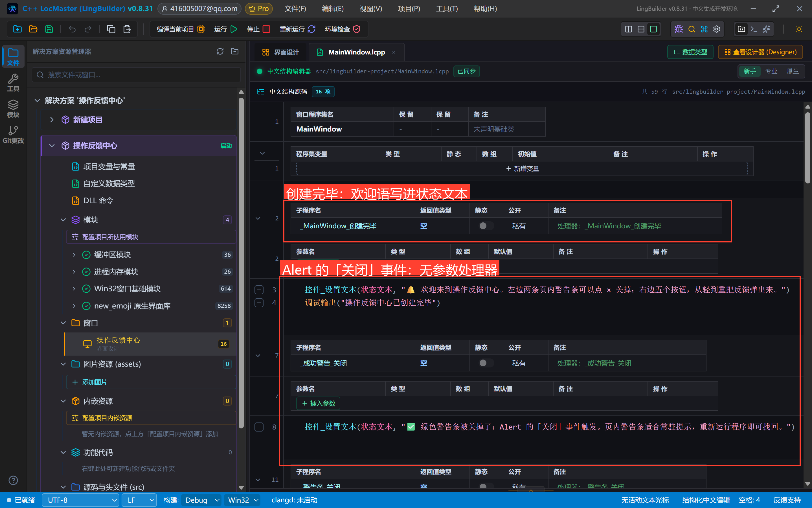This screenshot has width=812, height=508.
Task: Switch editor mode to 专业
Action: (x=771, y=71)
